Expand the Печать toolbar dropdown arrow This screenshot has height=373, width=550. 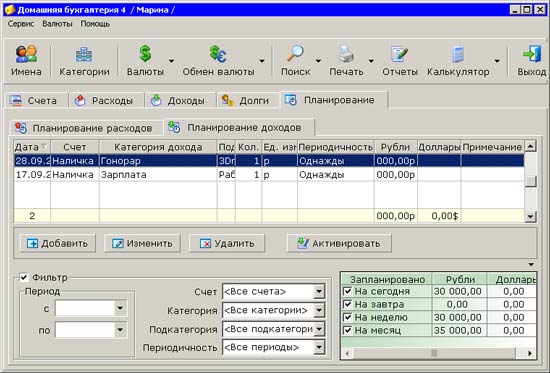click(371, 61)
